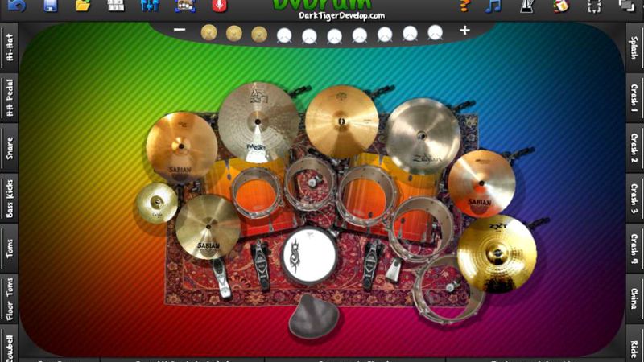This screenshot has height=362, width=644.
Task: Click the blue music note icon
Action: [x=493, y=6]
